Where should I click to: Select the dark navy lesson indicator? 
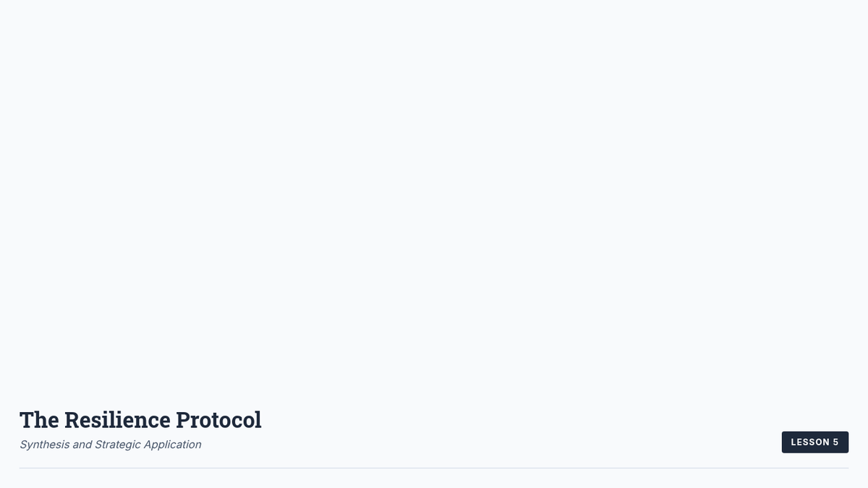pyautogui.click(x=814, y=442)
